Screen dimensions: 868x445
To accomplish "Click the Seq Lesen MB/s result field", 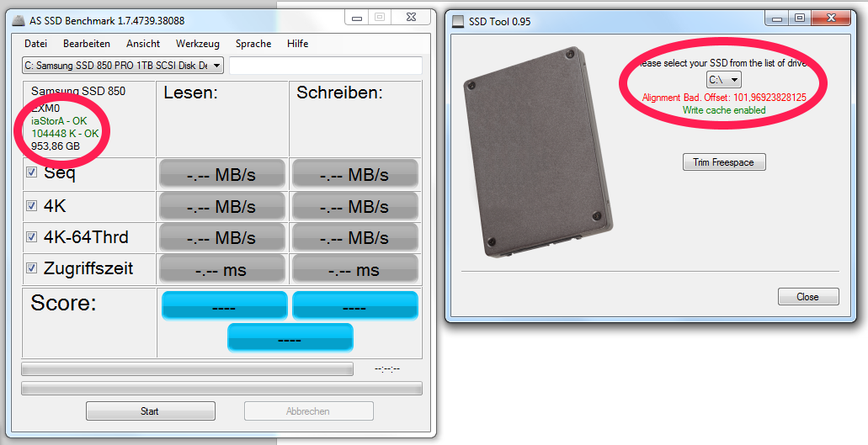I will (222, 174).
